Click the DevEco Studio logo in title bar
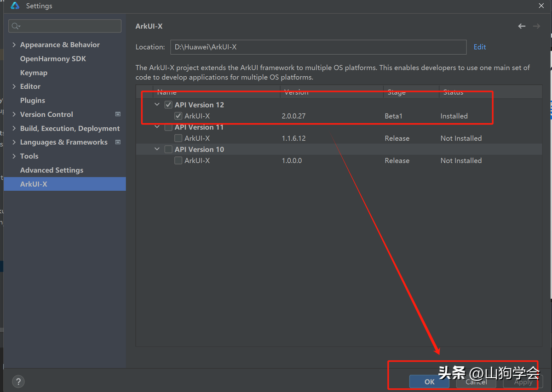Screen dimensions: 552x392 pos(15,6)
